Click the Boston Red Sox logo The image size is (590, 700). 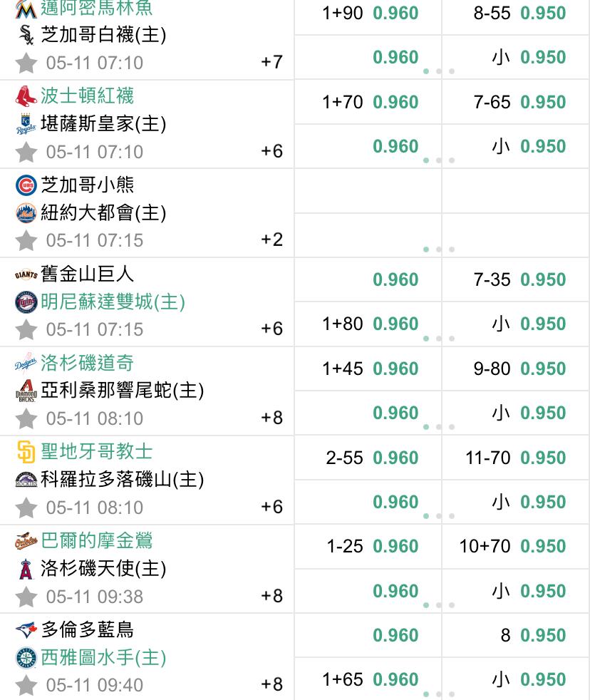(26, 96)
